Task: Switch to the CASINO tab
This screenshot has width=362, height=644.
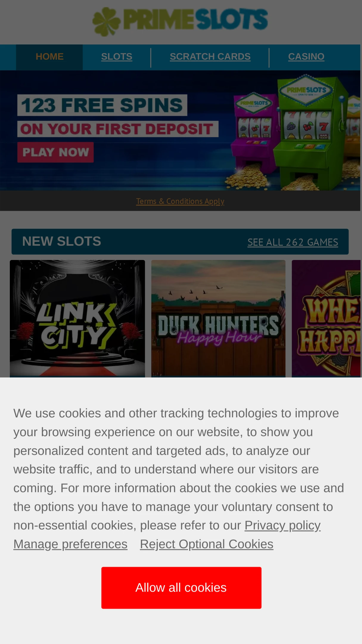Action: 306,57
